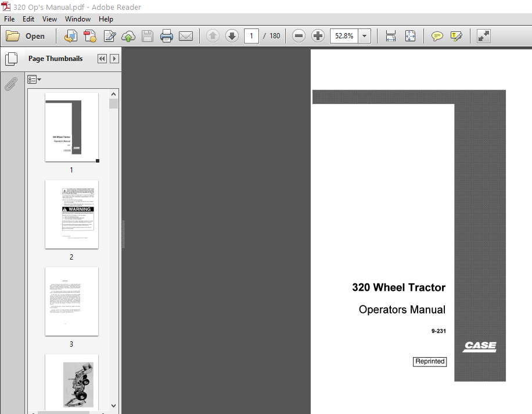Open the thumbnails options dropdown menu
Image resolution: width=532 pixels, height=414 pixels.
point(34,80)
